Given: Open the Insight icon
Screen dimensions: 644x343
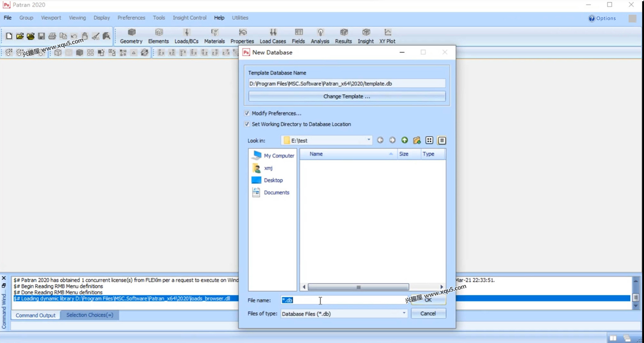Looking at the screenshot, I should 366,36.
